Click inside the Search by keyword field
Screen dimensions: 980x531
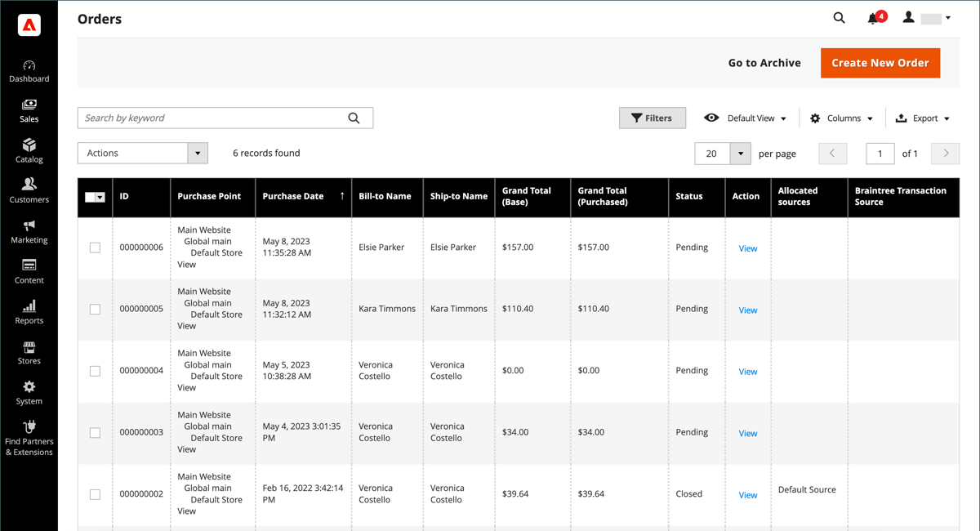tap(204, 118)
